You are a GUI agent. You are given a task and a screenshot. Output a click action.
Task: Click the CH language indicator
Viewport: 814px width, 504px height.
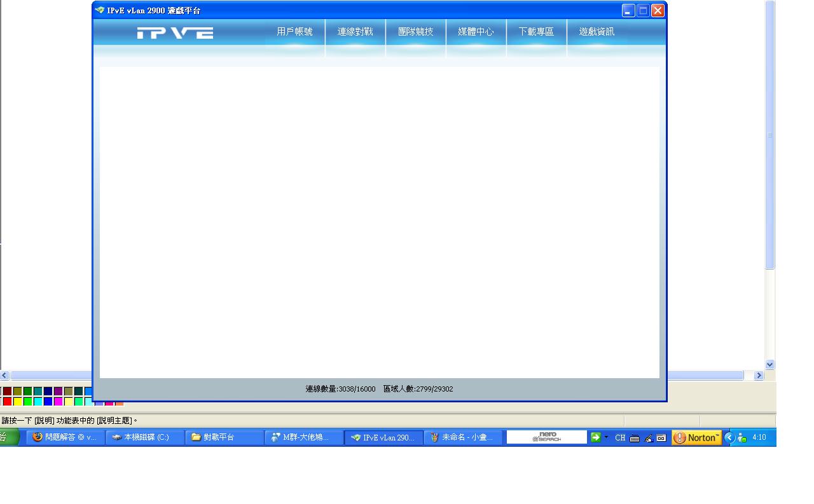click(620, 437)
